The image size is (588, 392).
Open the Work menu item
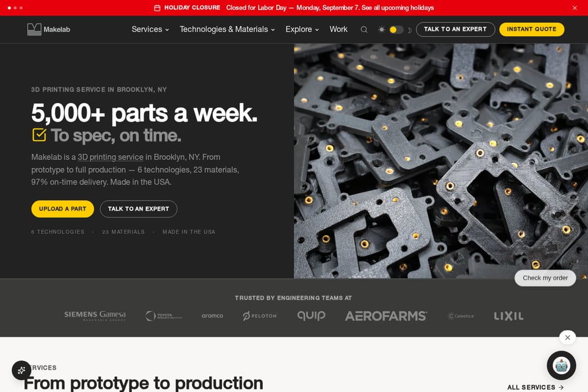pyautogui.click(x=338, y=29)
